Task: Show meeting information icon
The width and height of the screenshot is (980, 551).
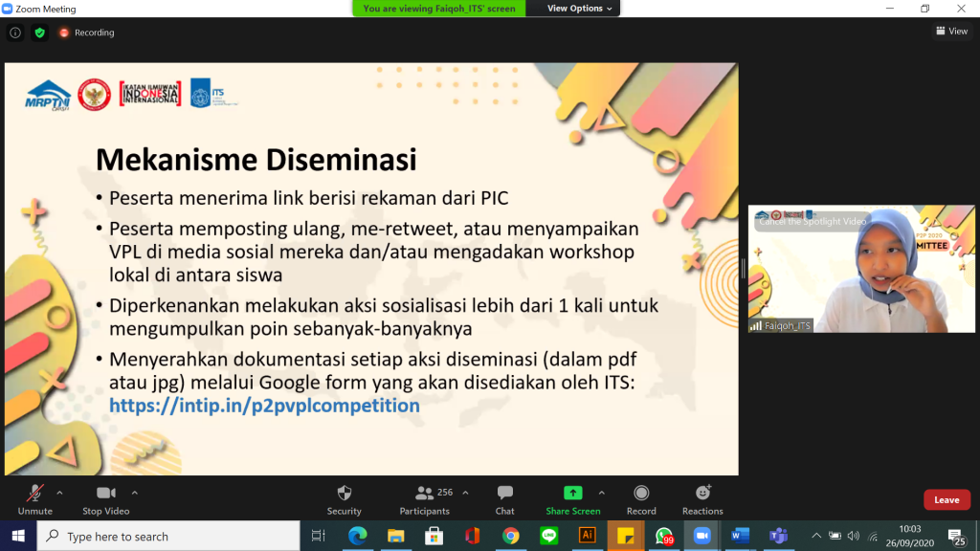Action: click(x=15, y=33)
